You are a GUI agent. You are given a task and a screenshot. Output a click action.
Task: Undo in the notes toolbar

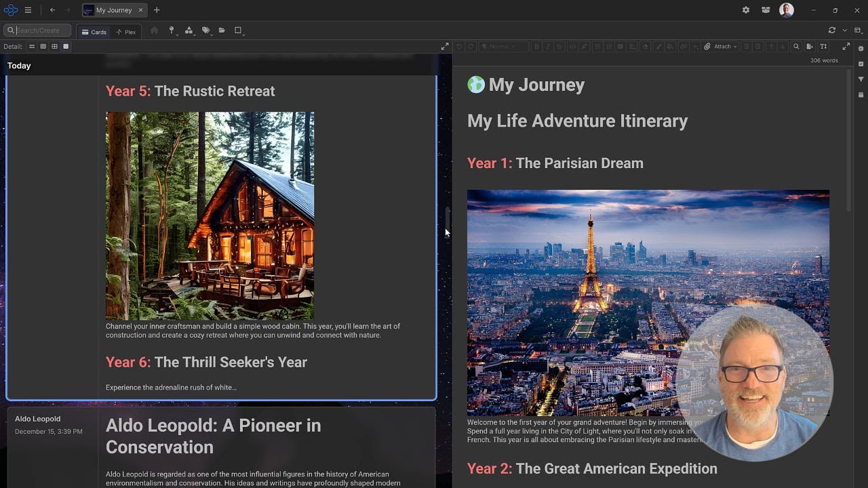pos(459,47)
